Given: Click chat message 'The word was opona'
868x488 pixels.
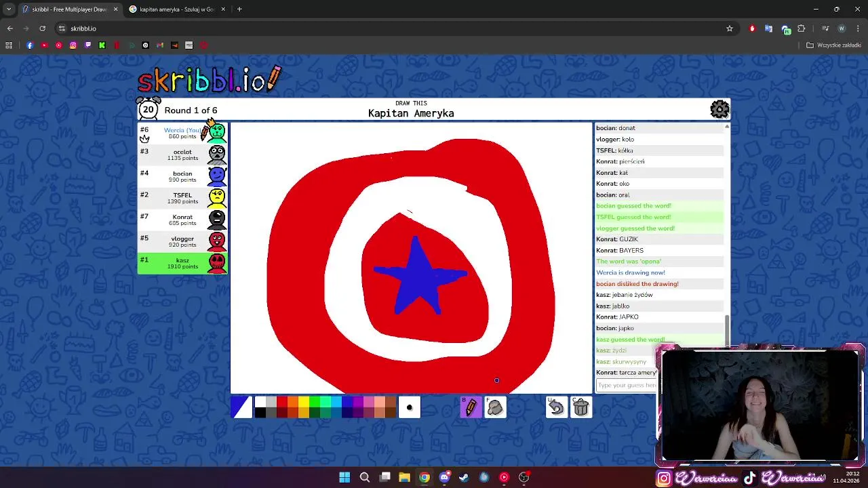Looking at the screenshot, I should click(629, 262).
